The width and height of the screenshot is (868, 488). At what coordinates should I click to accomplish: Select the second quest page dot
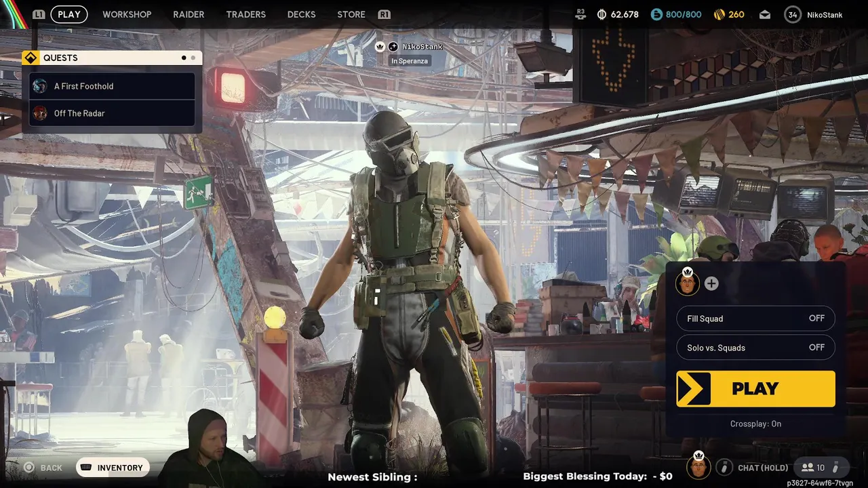point(193,58)
